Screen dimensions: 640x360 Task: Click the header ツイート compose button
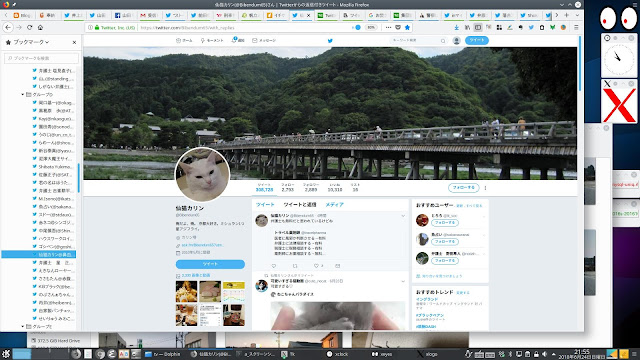coord(476,40)
